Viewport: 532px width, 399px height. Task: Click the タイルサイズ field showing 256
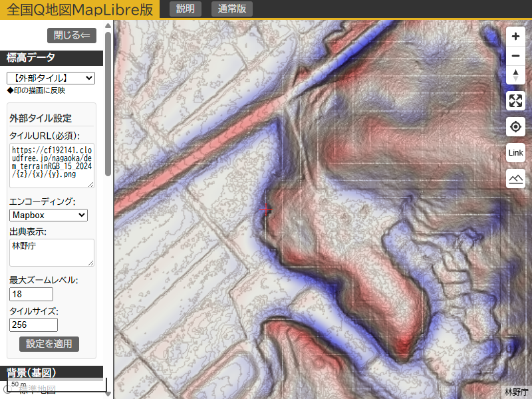tap(33, 325)
